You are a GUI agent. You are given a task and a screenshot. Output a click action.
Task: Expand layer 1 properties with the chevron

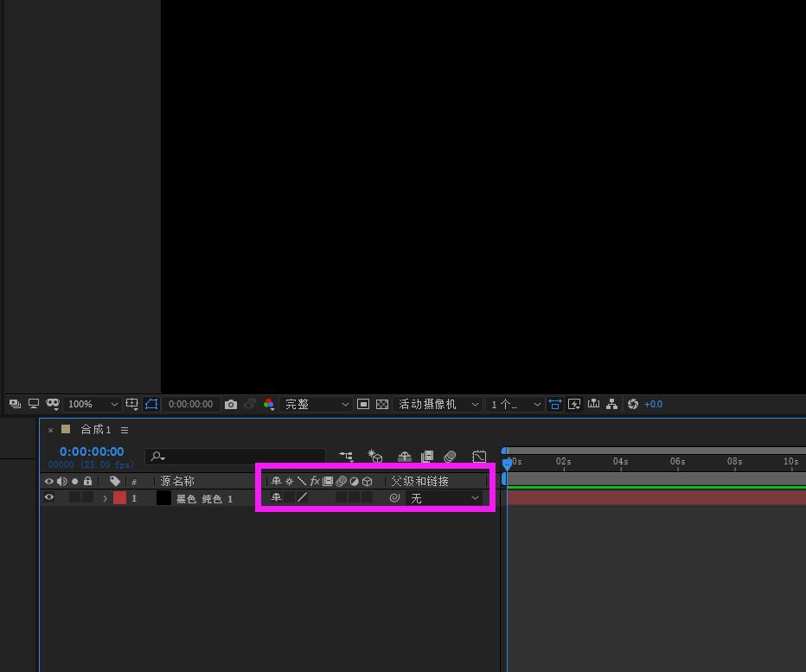click(x=105, y=498)
